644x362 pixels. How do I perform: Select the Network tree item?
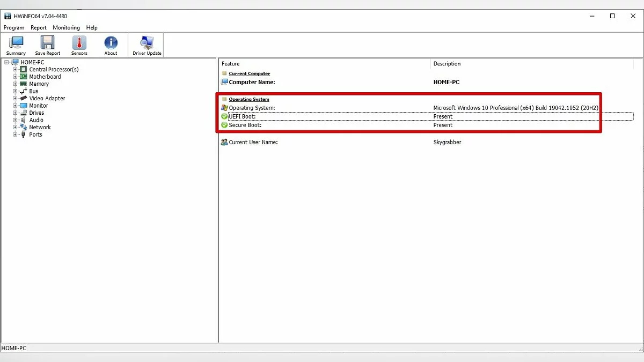40,128
